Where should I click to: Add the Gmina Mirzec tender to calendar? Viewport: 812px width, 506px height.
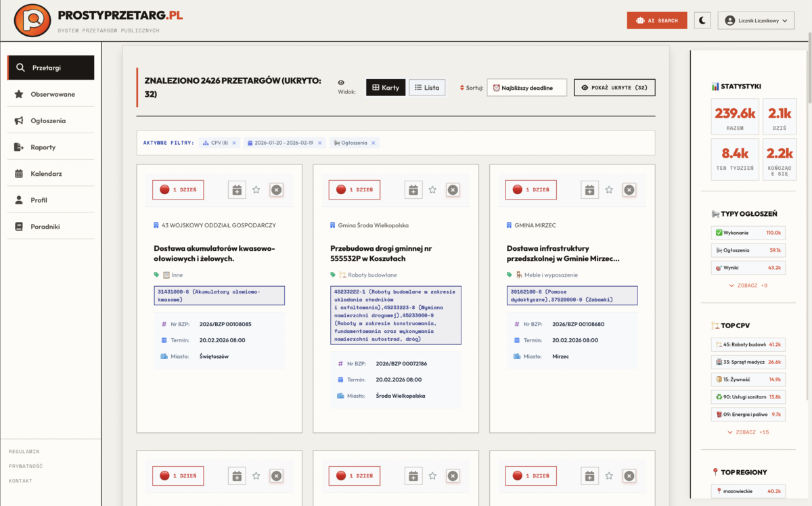coord(589,189)
